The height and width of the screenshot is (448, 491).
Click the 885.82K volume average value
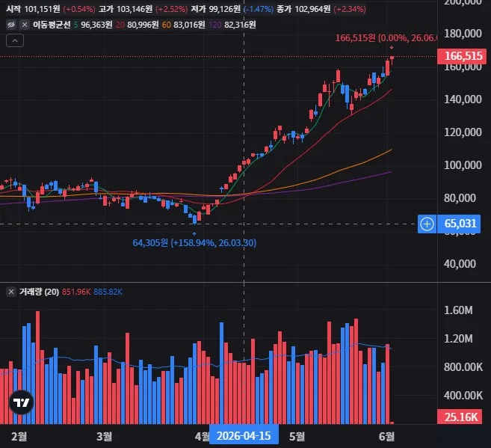(x=108, y=292)
